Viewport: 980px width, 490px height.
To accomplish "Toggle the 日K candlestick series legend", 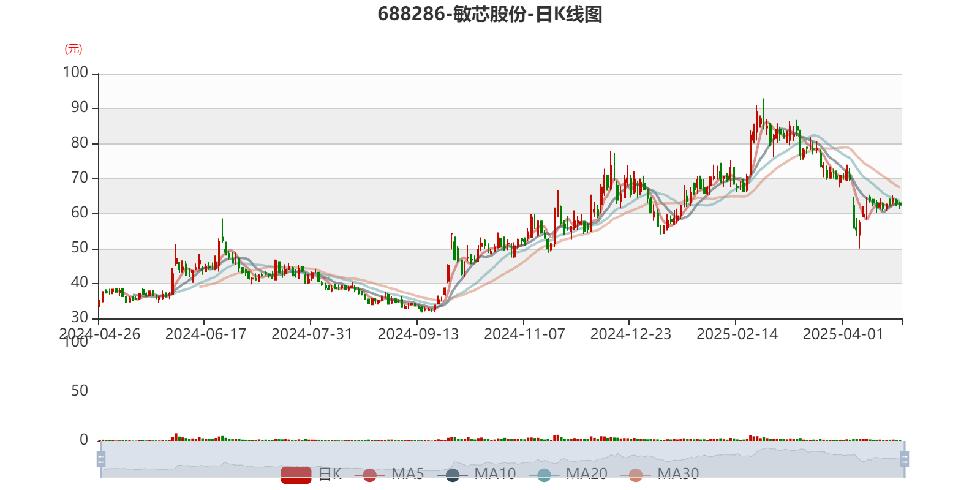I will click(x=311, y=474).
